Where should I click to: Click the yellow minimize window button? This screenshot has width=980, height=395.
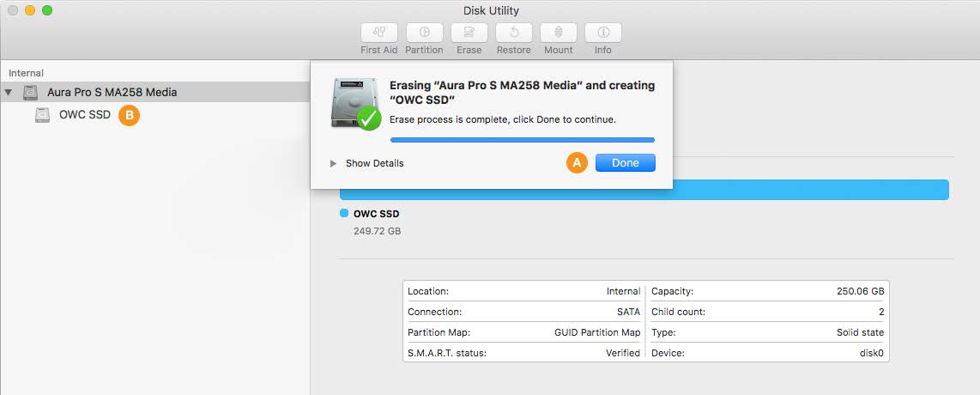click(x=30, y=10)
